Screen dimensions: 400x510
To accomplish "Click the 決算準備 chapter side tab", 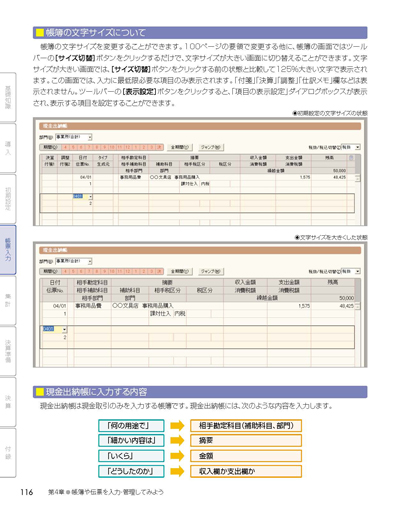I will click(8, 352).
